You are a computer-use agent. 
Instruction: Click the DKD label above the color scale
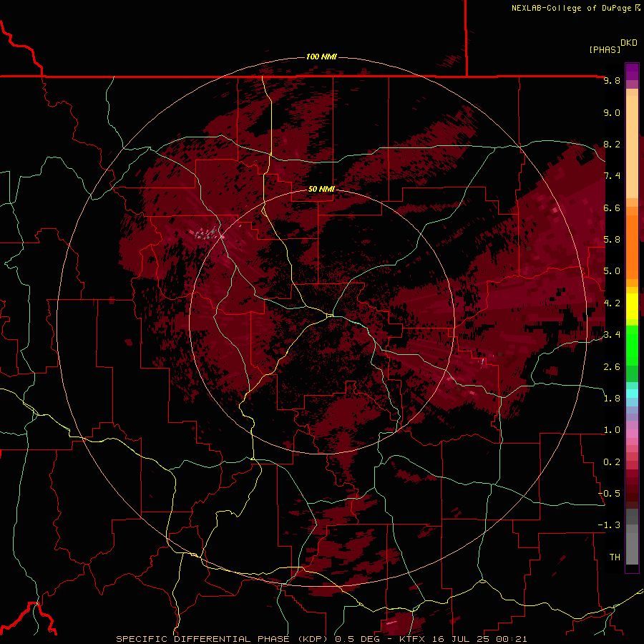pyautogui.click(x=629, y=43)
